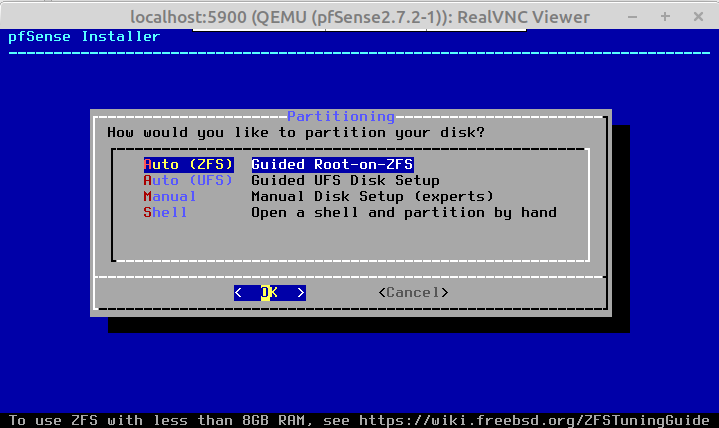This screenshot has width=719, height=428.
Task: Confirm with the OK button
Action: [x=270, y=292]
